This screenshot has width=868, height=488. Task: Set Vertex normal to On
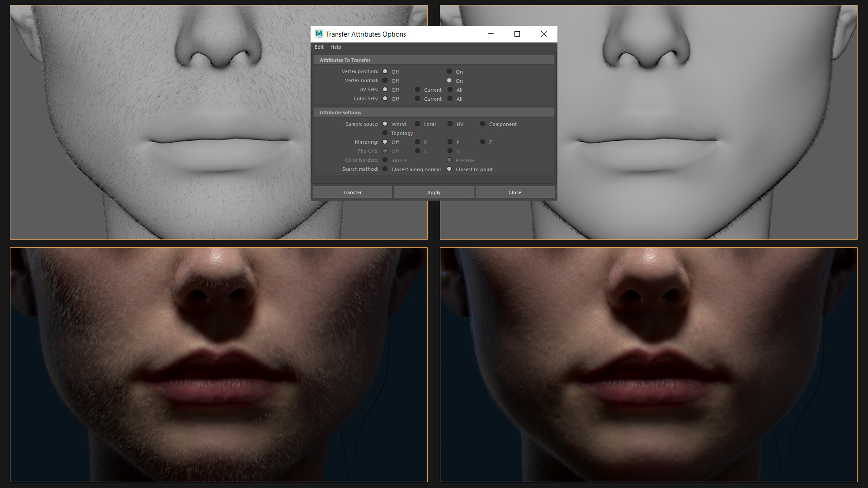point(449,80)
